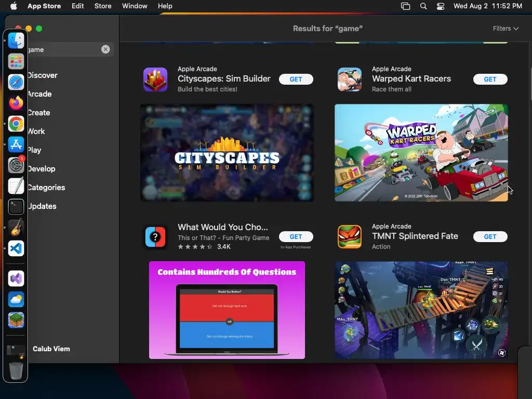The height and width of the screenshot is (399, 532).
Task: Open Google Chrome in the dock
Action: [x=16, y=124]
